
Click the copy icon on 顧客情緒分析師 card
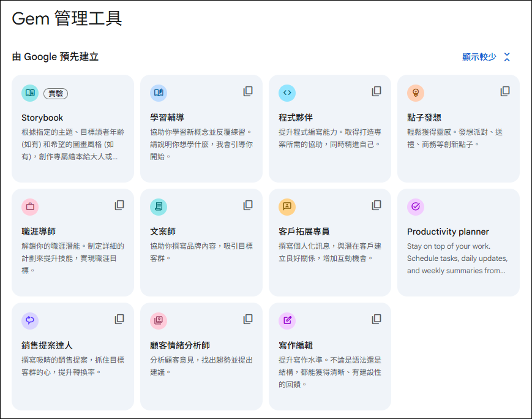[x=248, y=319]
